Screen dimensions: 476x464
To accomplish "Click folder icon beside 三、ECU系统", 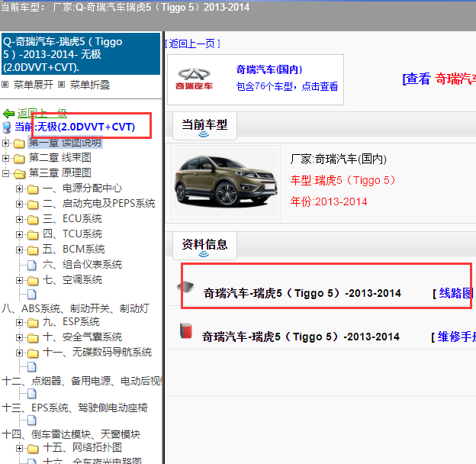I will 33,220.
